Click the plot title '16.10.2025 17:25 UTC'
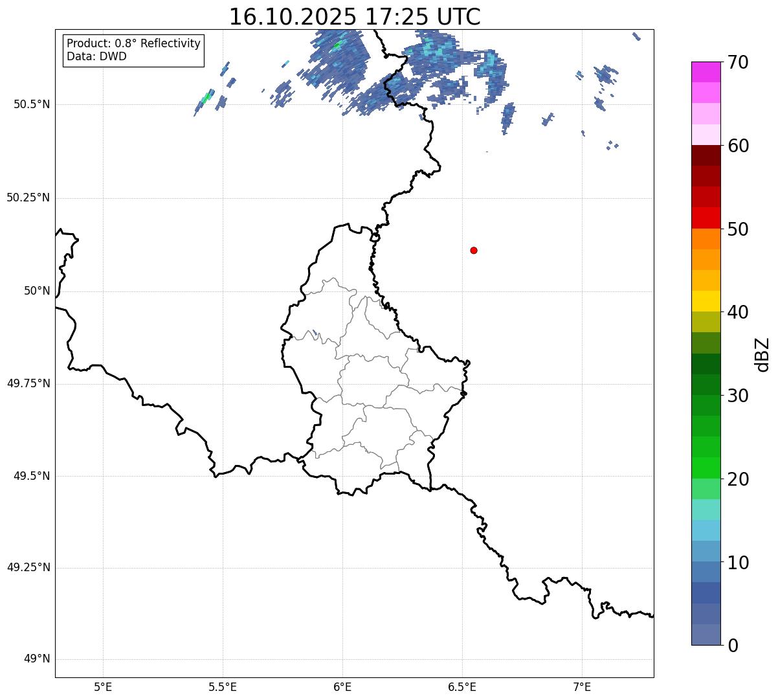778x700 pixels. [355, 17]
